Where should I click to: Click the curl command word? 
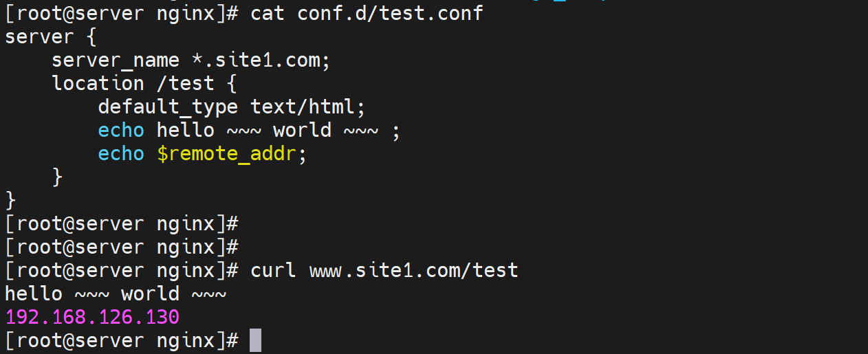click(x=273, y=270)
